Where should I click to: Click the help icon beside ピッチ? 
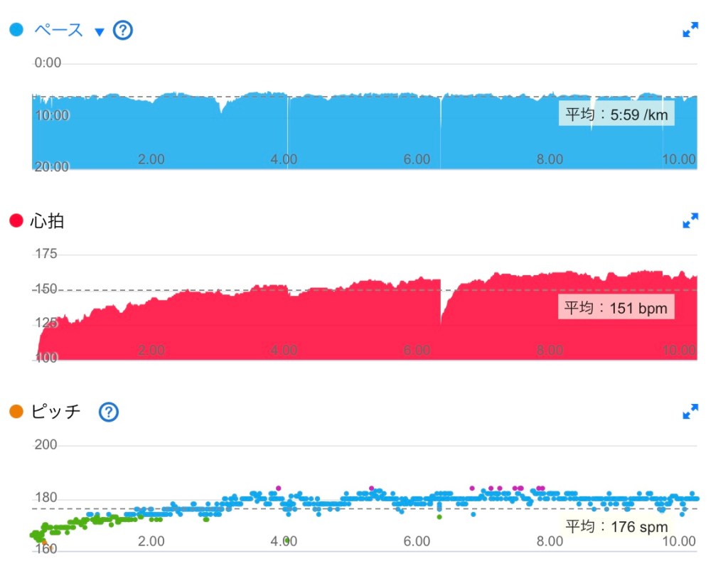point(109,412)
